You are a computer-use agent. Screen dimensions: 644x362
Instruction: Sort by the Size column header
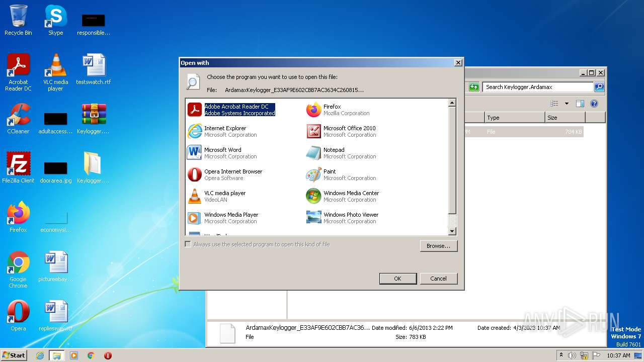(565, 118)
